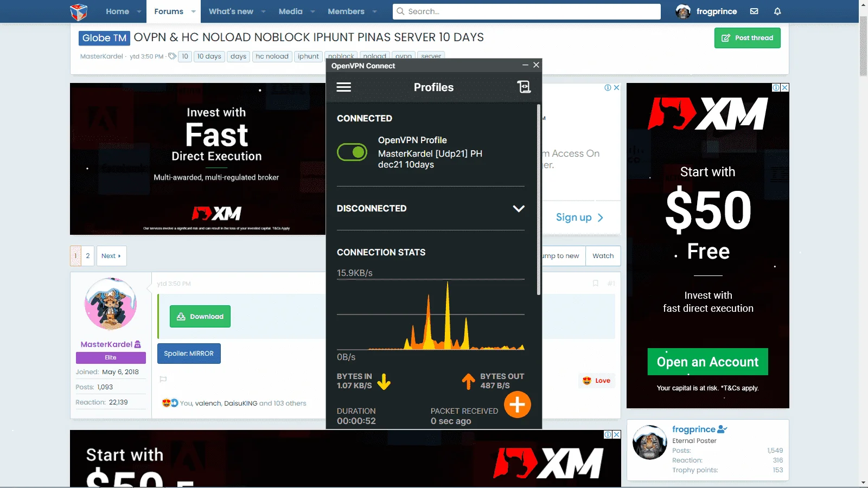Open the inbox envelope icon
The height and width of the screenshot is (488, 868).
(x=754, y=11)
